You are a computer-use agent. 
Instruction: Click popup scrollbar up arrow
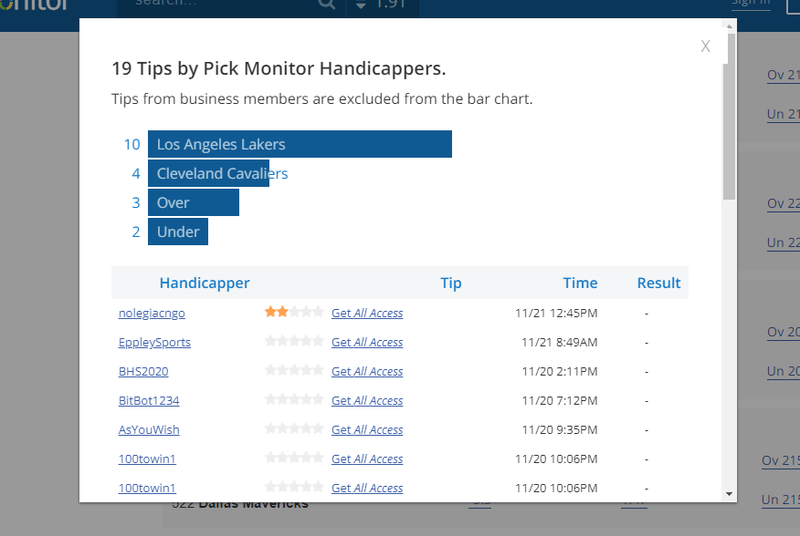729,26
